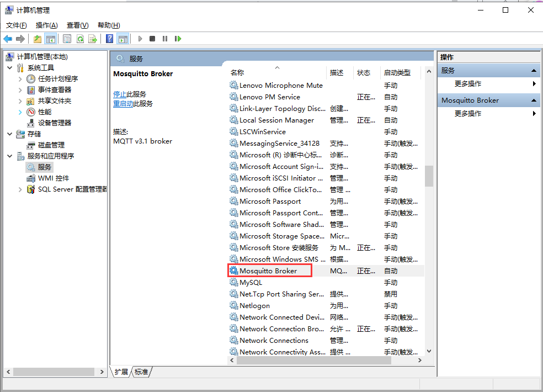Image resolution: width=543 pixels, height=392 pixels.
Task: Open the 操作(A) menu
Action: pyautogui.click(x=46, y=25)
